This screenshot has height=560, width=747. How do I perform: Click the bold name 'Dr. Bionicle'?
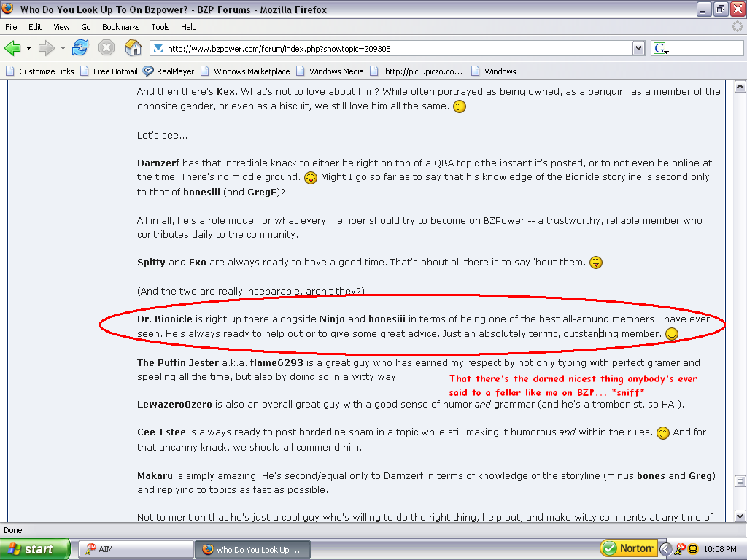[165, 319]
